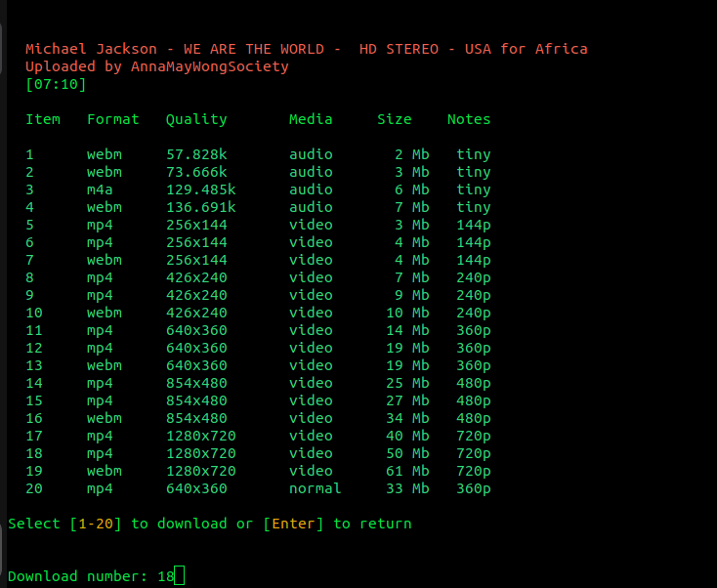Click "1280x720" quality in item 19 row
Viewport: 717px width, 588px height.
click(201, 472)
